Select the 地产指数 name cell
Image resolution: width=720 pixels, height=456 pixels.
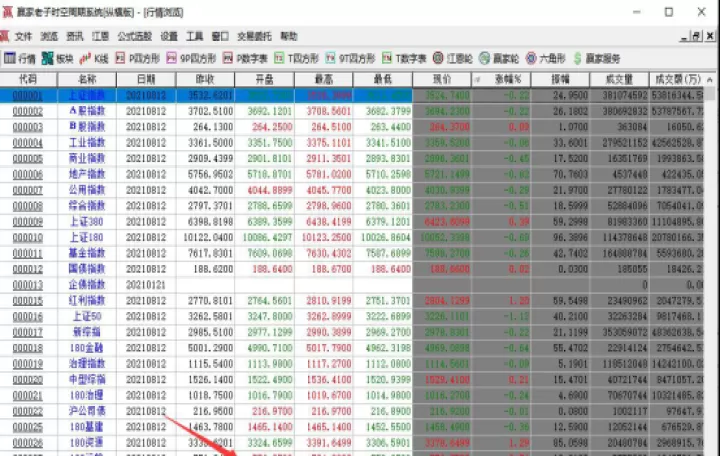87,174
